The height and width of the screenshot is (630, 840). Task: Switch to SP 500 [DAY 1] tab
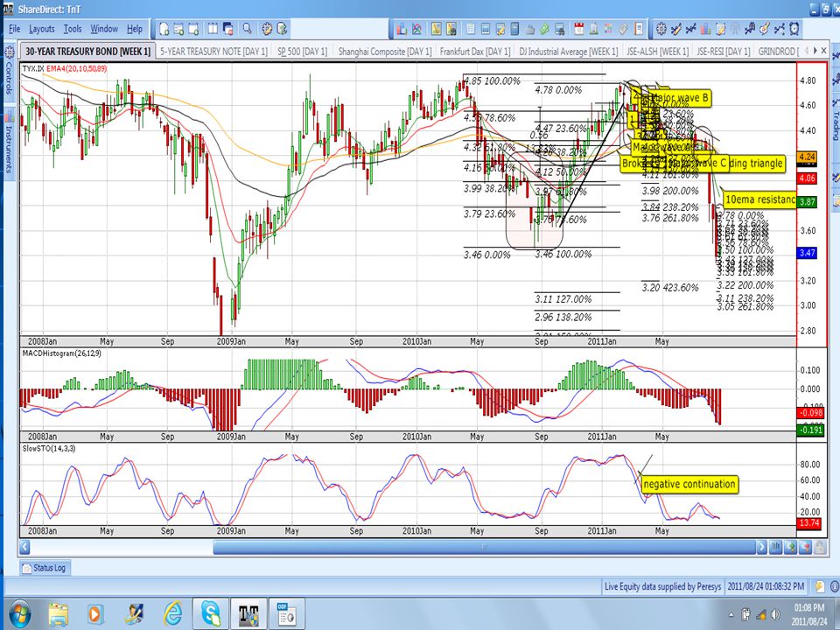point(302,52)
